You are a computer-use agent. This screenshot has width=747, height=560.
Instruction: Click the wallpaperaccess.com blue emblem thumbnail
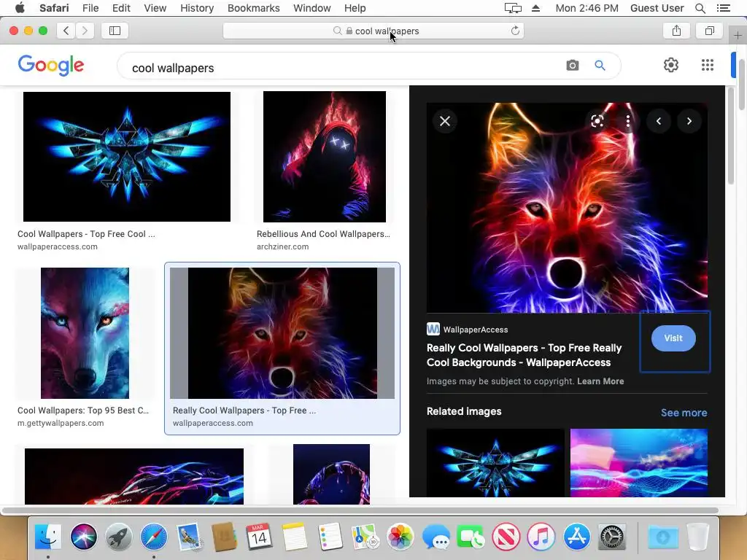click(127, 157)
